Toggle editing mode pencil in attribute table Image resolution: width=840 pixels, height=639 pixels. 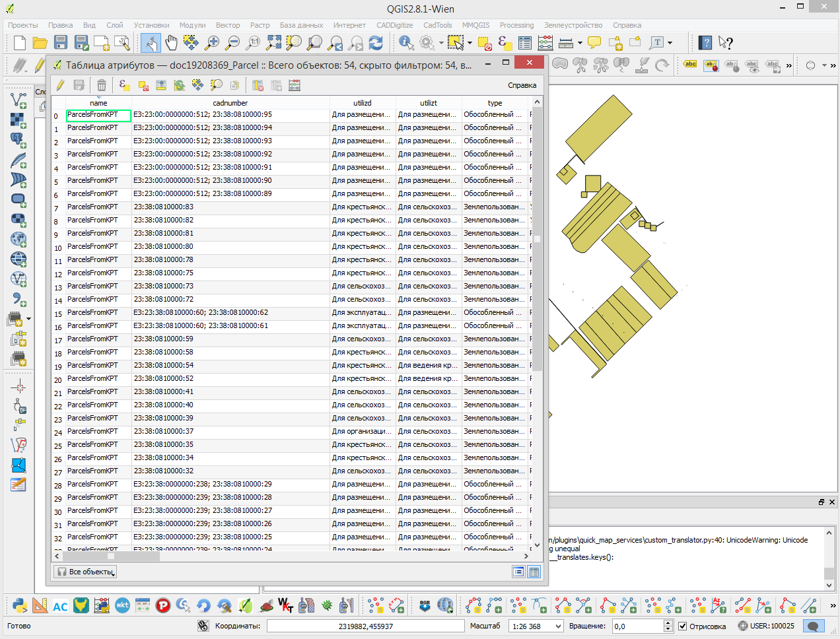click(x=60, y=85)
